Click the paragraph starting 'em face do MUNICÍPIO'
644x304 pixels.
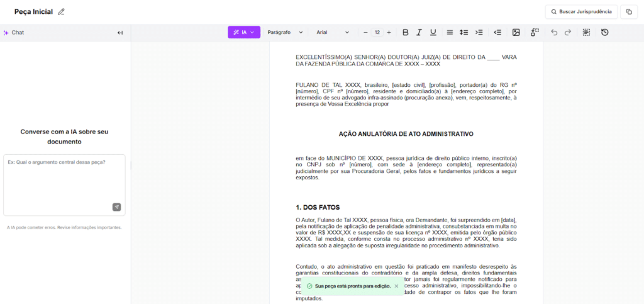pyautogui.click(x=406, y=168)
